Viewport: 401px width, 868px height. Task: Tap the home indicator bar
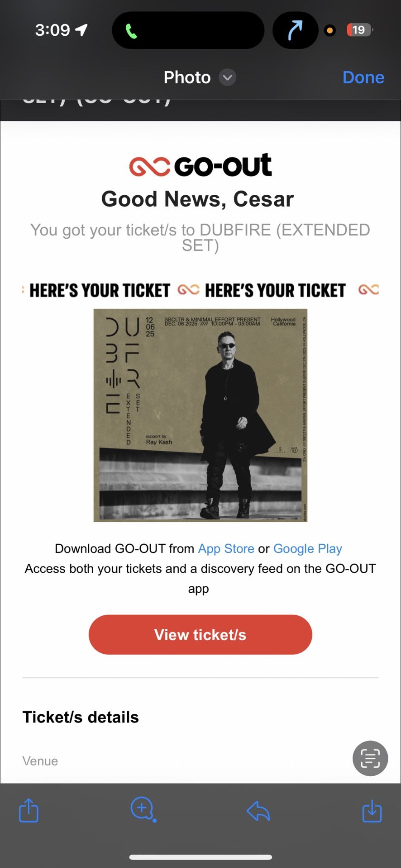point(200,857)
